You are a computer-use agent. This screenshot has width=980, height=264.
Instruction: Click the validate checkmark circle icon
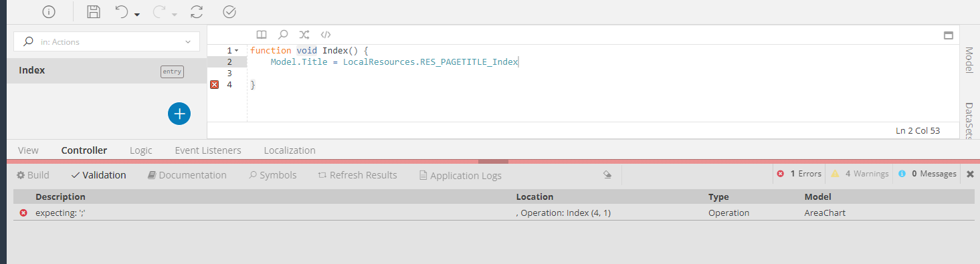[229, 12]
